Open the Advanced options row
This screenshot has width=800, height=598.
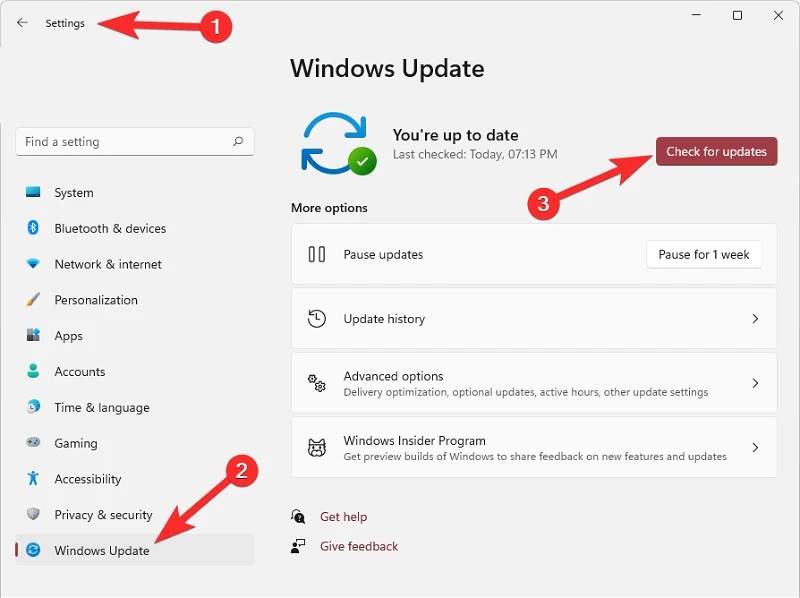tap(534, 383)
